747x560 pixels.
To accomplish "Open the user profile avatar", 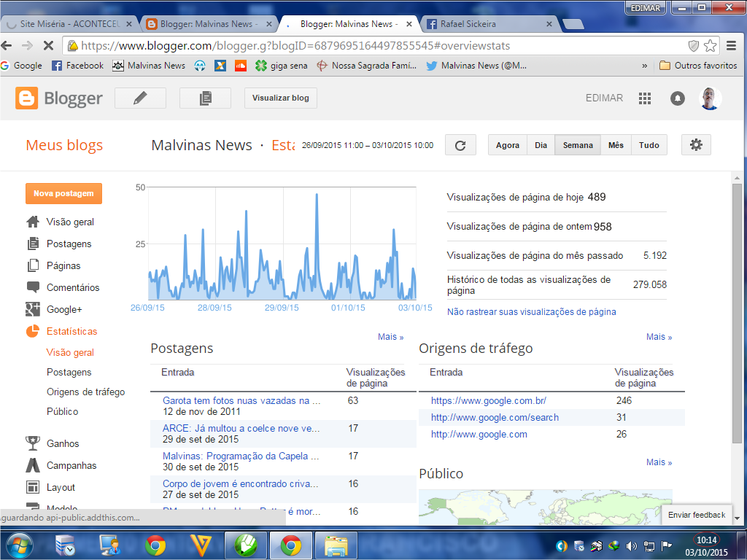I will point(710,98).
